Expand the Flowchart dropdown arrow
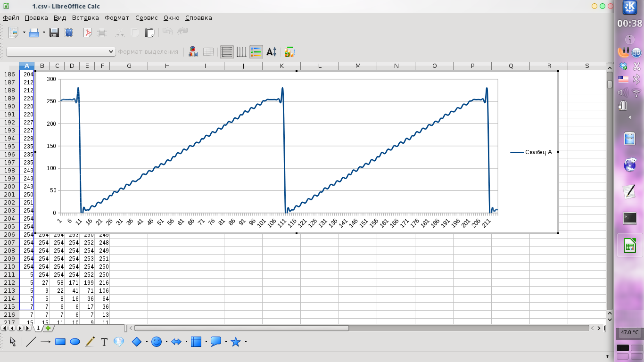644x362 pixels. click(x=206, y=342)
